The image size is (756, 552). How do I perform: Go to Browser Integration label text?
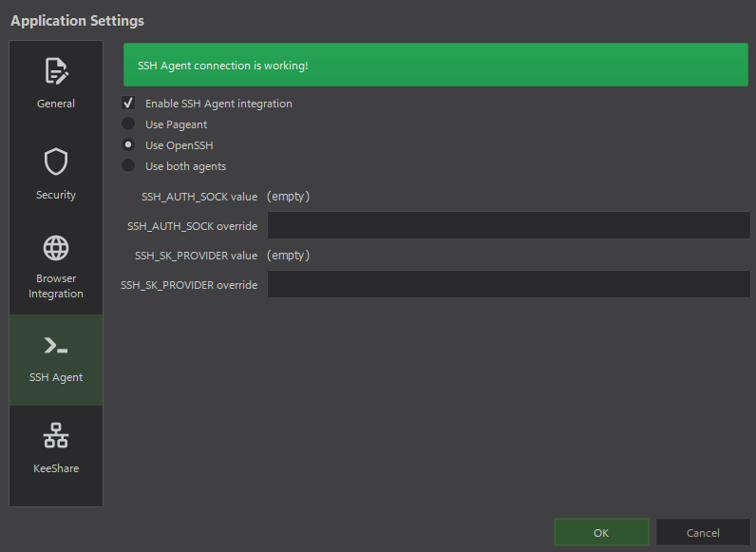pyautogui.click(x=56, y=286)
